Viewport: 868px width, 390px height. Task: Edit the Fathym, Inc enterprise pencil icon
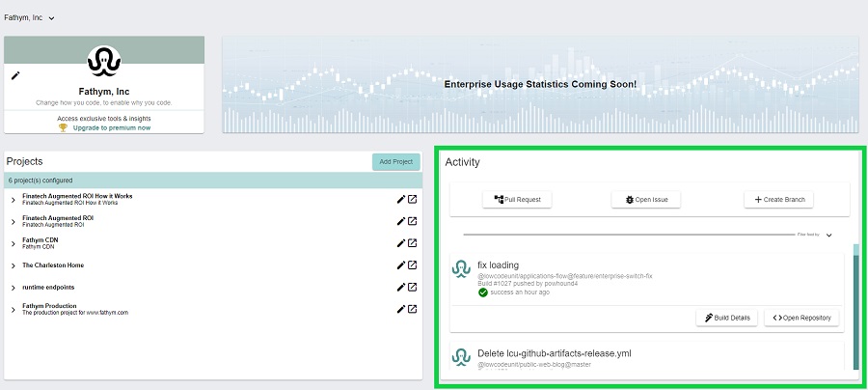point(15,75)
